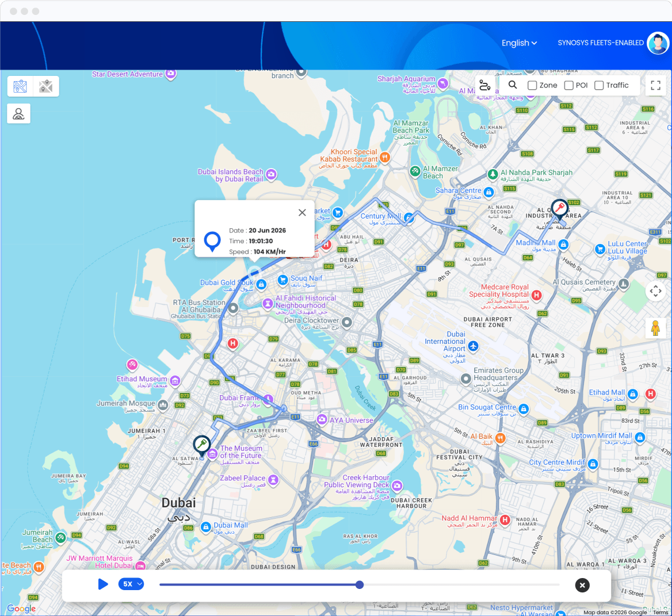Select Al Fahidi Historical Neighbourhood pin
The image size is (672, 616).
268,303
